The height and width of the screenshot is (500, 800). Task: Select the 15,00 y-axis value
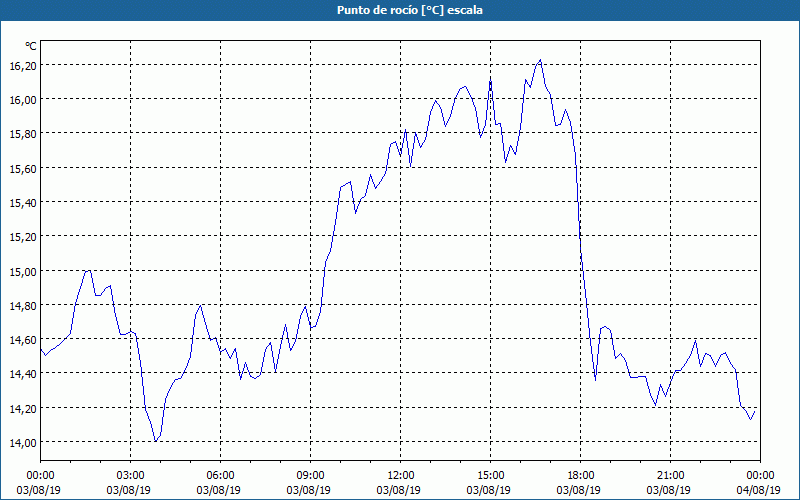pos(23,271)
